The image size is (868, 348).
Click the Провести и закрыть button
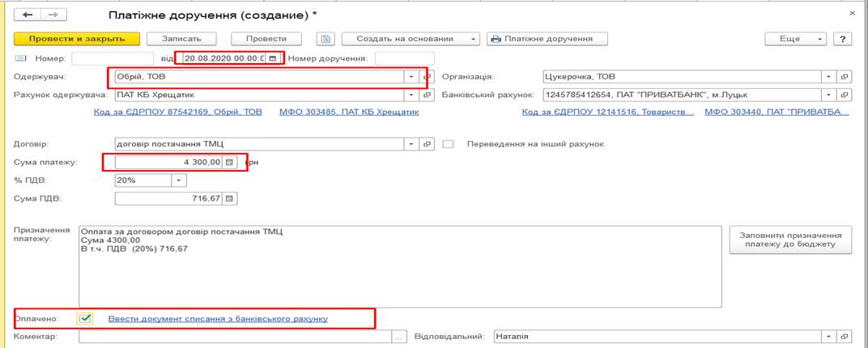(77, 39)
